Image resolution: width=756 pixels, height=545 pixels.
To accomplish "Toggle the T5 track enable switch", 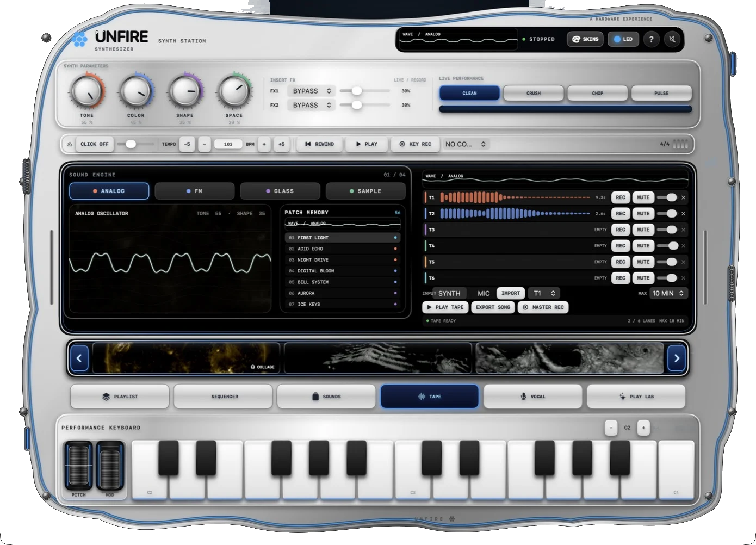I will (667, 262).
